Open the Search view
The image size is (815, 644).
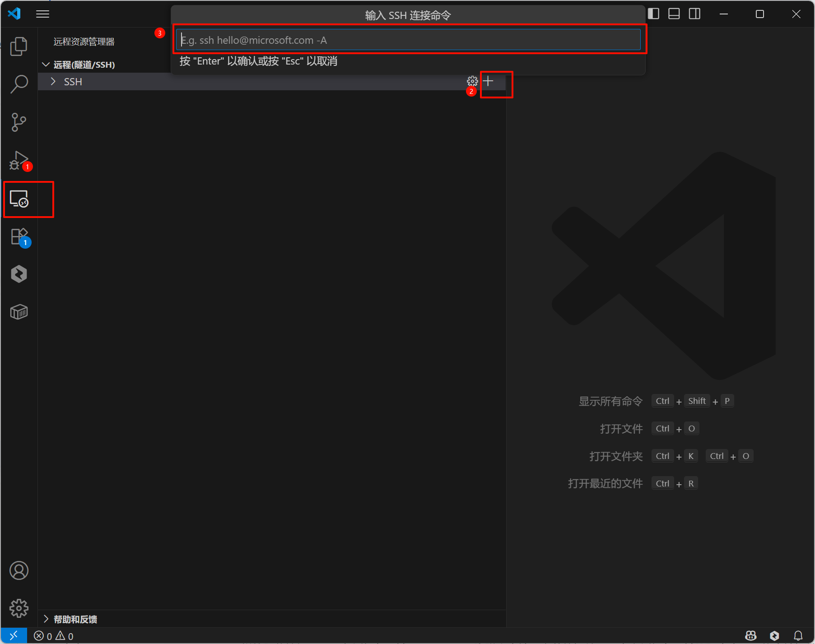19,84
